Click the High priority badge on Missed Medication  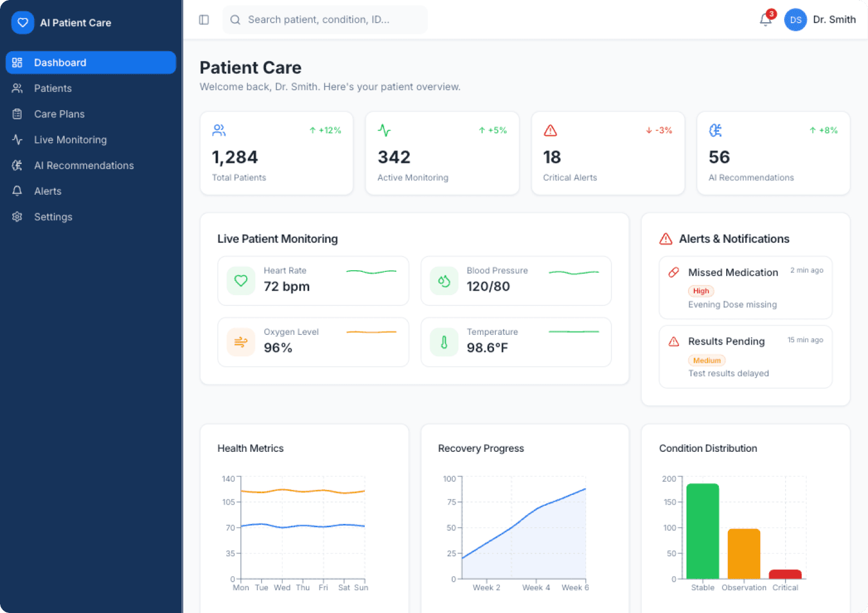coord(701,291)
